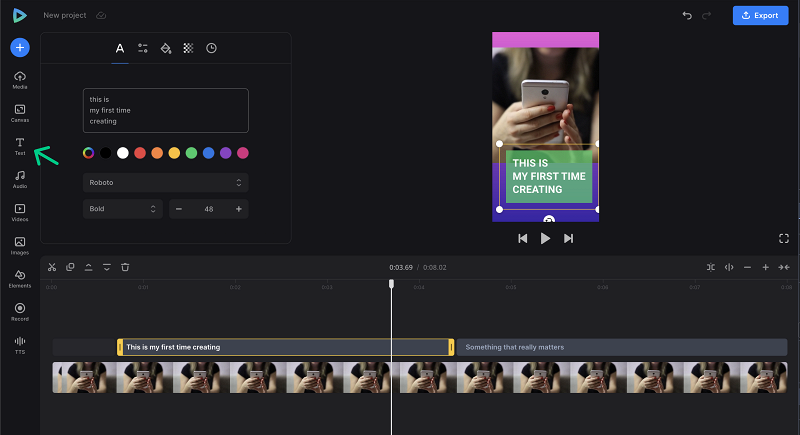
Task: Choose the black color swatch
Action: (x=106, y=153)
